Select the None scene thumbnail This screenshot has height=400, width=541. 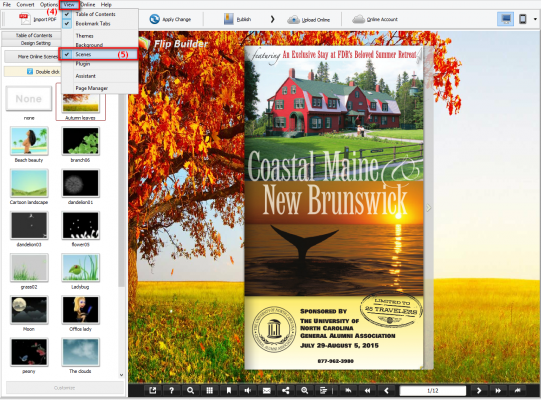[29, 99]
